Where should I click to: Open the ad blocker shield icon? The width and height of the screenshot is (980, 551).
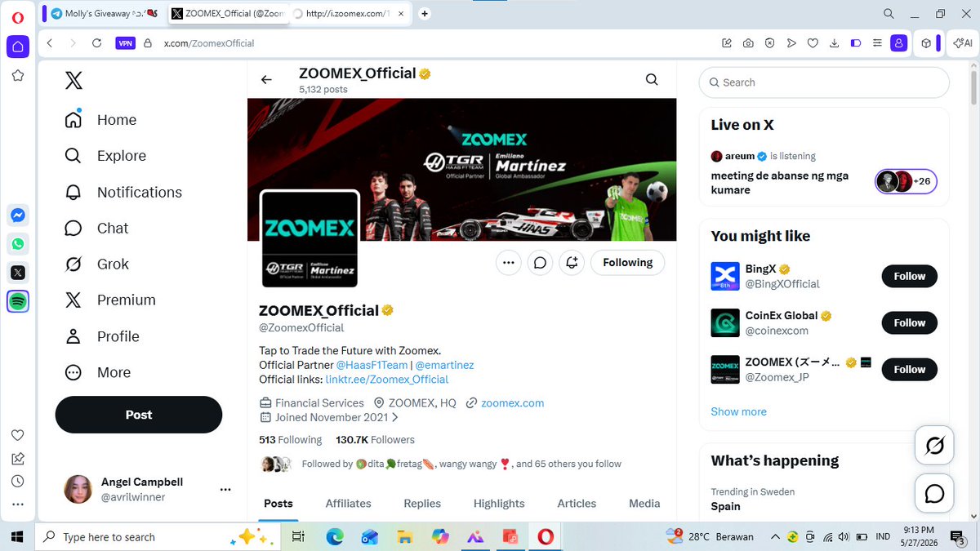tap(769, 43)
